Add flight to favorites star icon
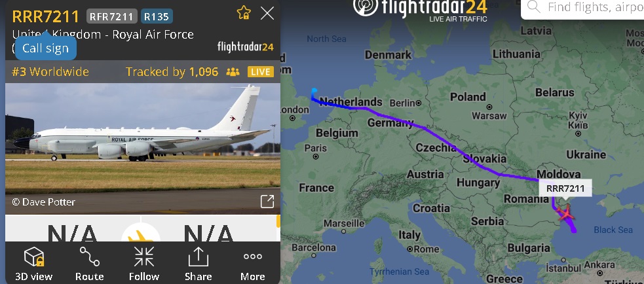The width and height of the screenshot is (644, 284). [244, 13]
